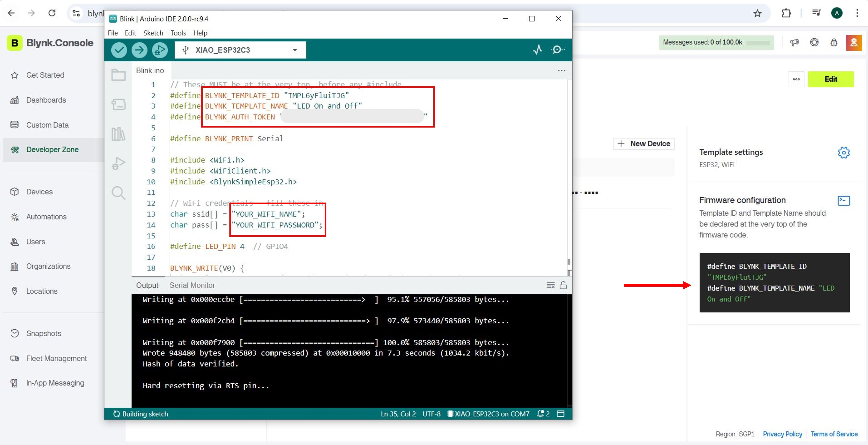Screen dimensions: 868x445
Task: Click the firmware config code block
Action: (774, 283)
